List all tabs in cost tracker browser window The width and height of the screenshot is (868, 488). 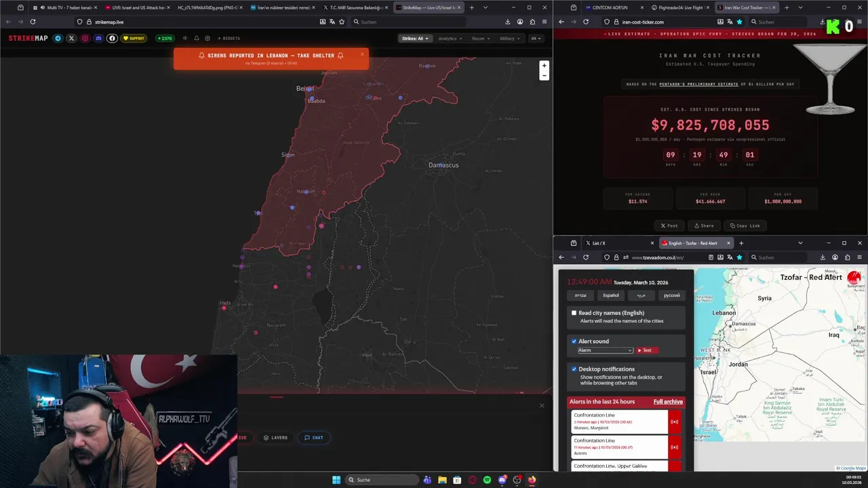pyautogui.click(x=800, y=7)
